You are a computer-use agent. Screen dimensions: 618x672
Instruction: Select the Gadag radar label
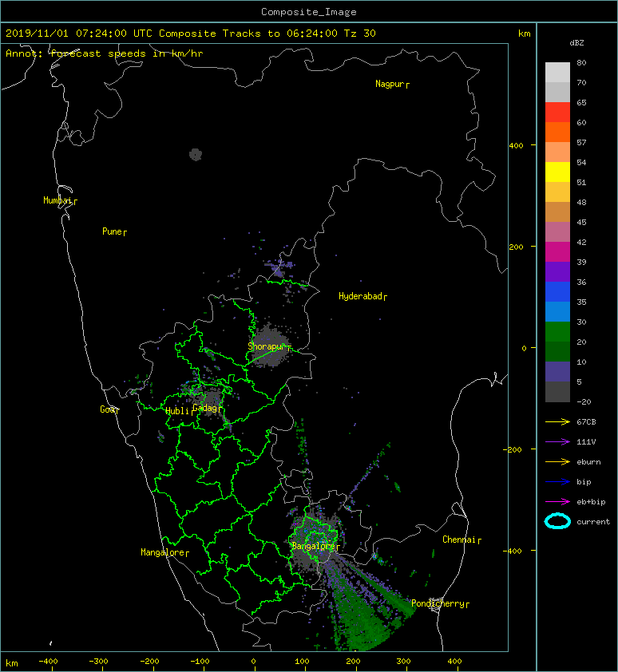(204, 408)
